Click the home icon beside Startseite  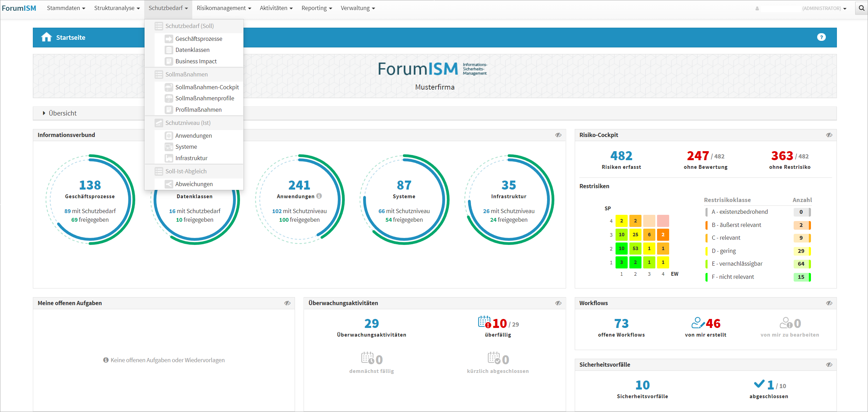(46, 37)
